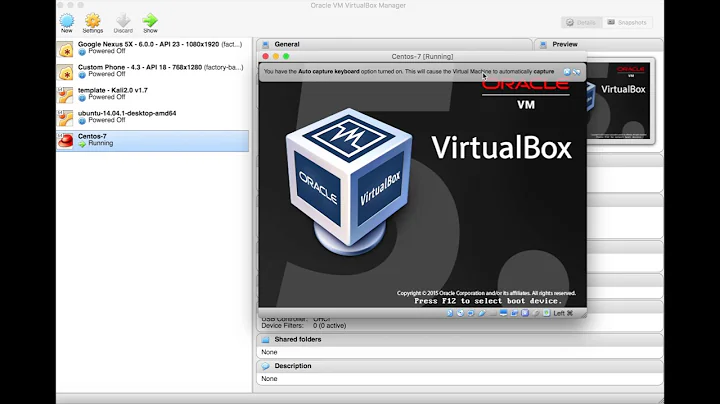Collapse the Shared folders section header
This screenshot has height=404, width=720.
pos(460,340)
